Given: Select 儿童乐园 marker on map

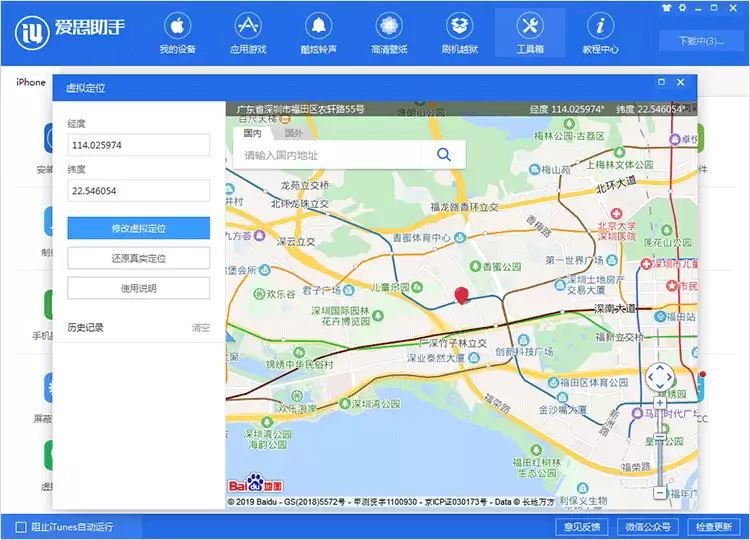Looking at the screenshot, I should (417, 287).
